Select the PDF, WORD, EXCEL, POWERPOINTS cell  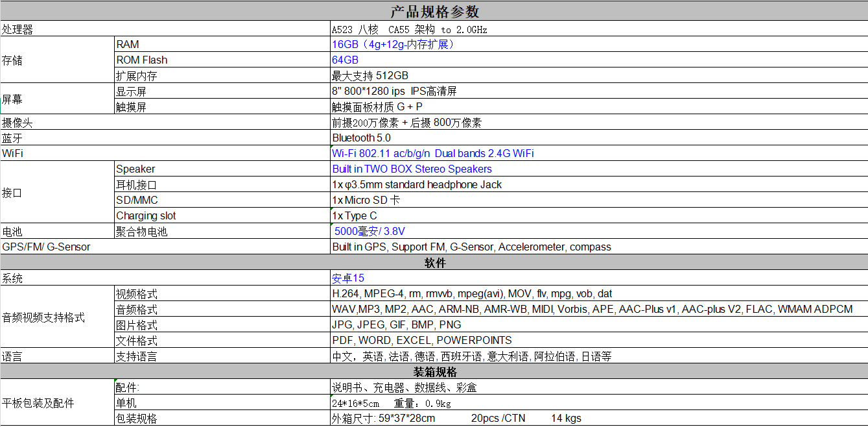(x=599, y=341)
